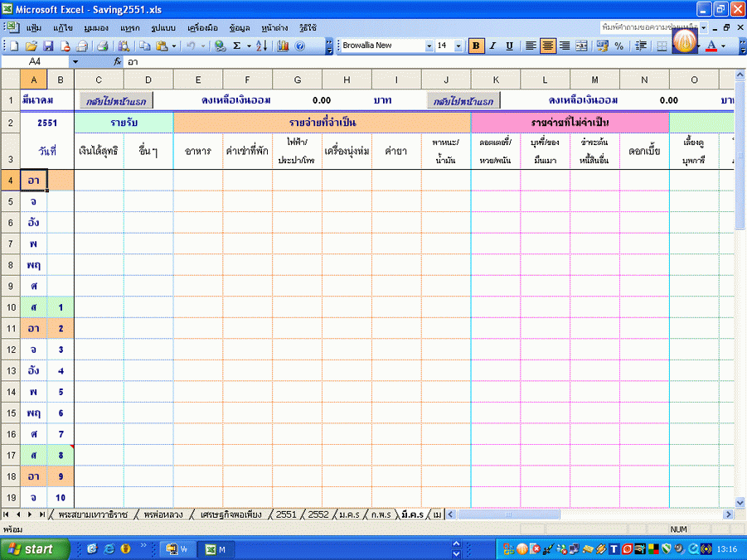Image resolution: width=747 pixels, height=560 pixels.
Task: Expand the Name Box dropdown arrow
Action: click(75, 62)
